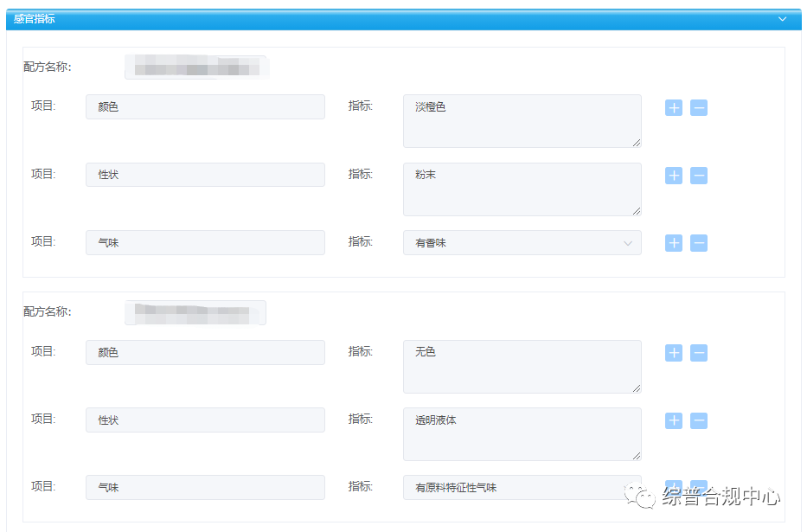Click the plus icon beside 透明液体

tap(674, 420)
